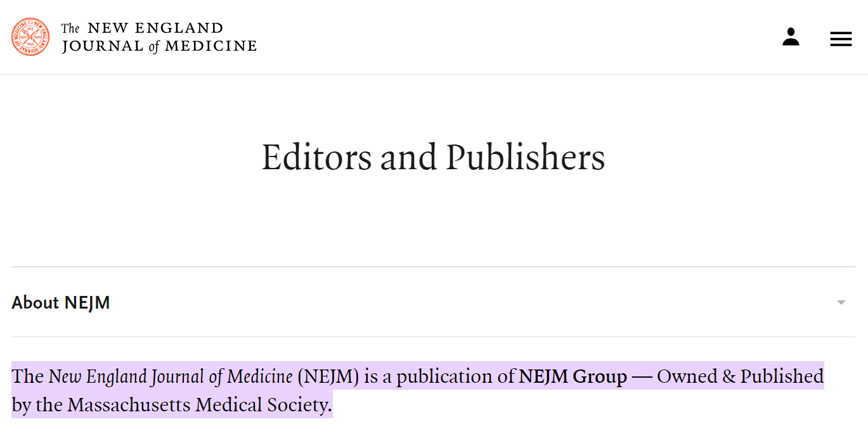Click the About NEJM section label
868x436 pixels.
click(61, 303)
